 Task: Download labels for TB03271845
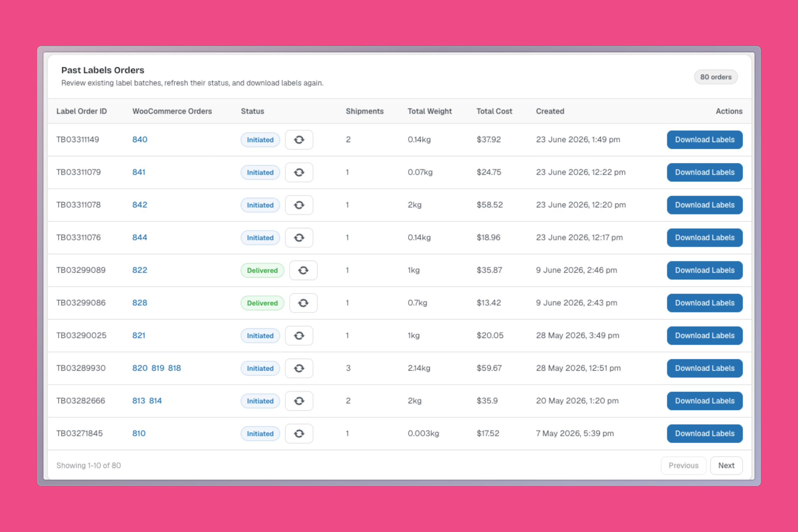point(704,433)
